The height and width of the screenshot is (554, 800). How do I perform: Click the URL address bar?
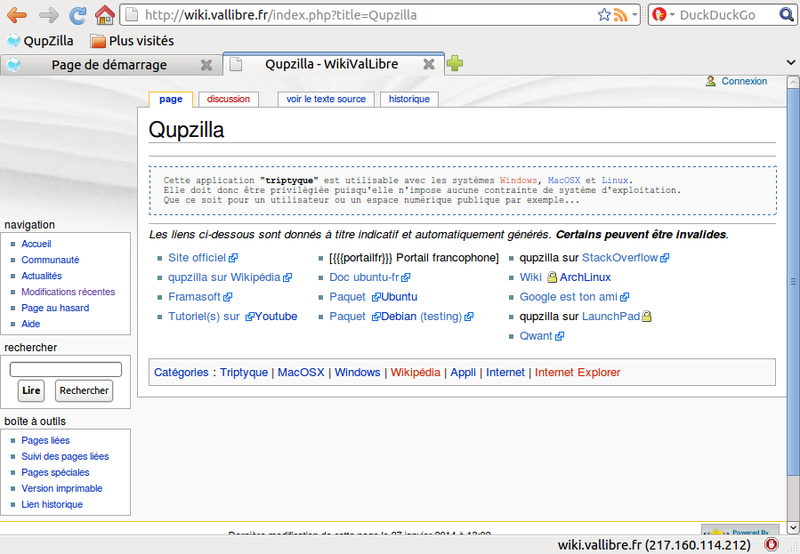360,15
